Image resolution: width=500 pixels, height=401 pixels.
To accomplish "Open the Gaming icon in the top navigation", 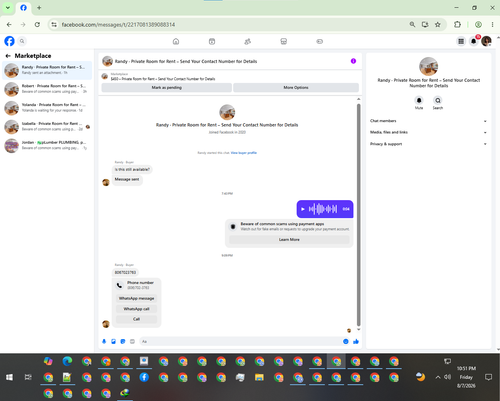I will 320,41.
